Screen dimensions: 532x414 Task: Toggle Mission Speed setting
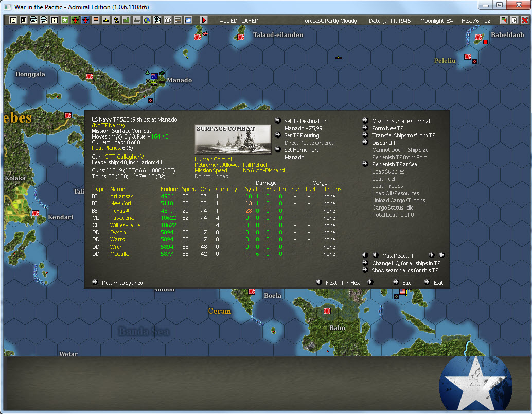pos(211,171)
